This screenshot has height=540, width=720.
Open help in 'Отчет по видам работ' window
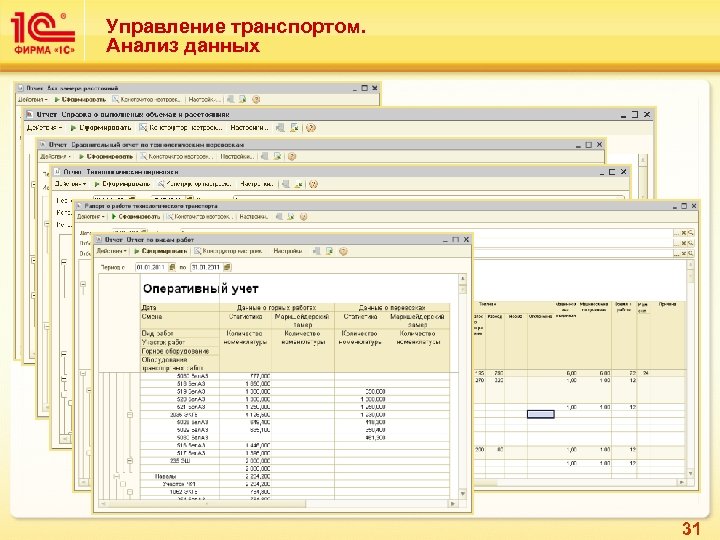pyautogui.click(x=343, y=251)
